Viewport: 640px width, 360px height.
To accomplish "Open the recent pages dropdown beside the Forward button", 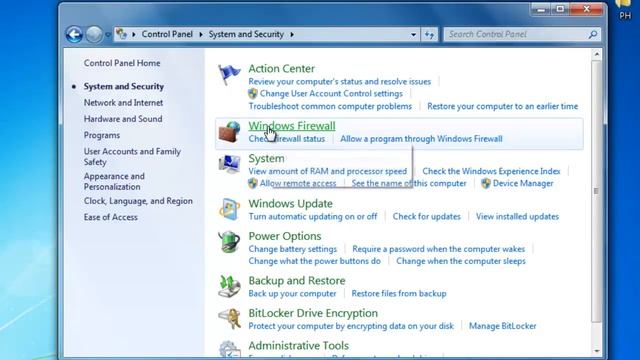I will point(108,35).
